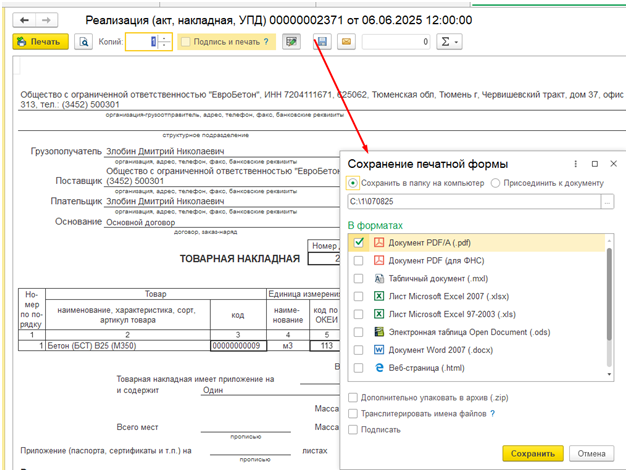Open help for Транслитерировать имена файлов
Image resolution: width=628 pixels, height=472 pixels.
click(x=493, y=414)
